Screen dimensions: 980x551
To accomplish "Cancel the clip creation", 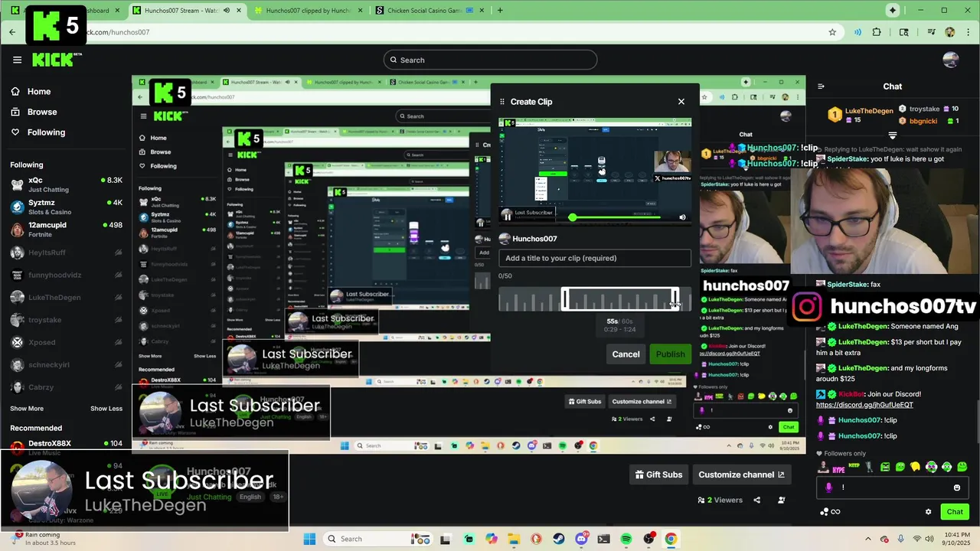I will 626,354.
